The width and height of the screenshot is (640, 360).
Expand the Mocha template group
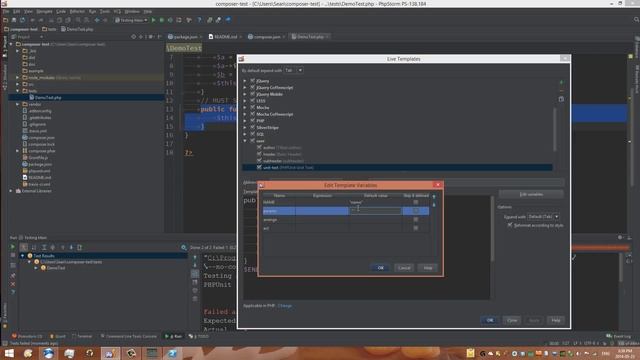pos(245,108)
